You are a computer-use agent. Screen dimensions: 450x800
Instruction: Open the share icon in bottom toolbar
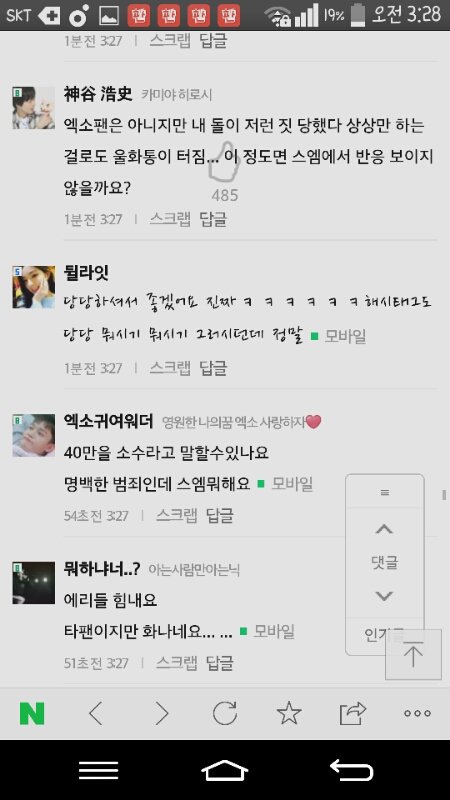pyautogui.click(x=353, y=713)
